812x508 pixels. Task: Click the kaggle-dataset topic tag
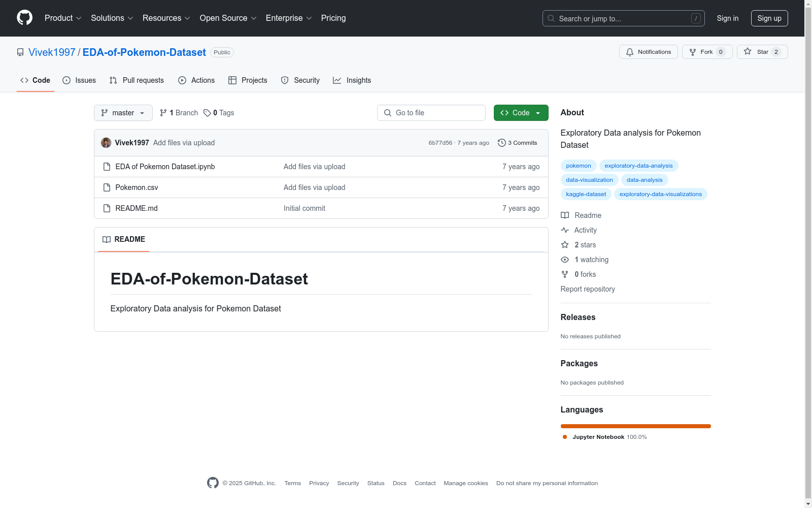[x=586, y=194]
